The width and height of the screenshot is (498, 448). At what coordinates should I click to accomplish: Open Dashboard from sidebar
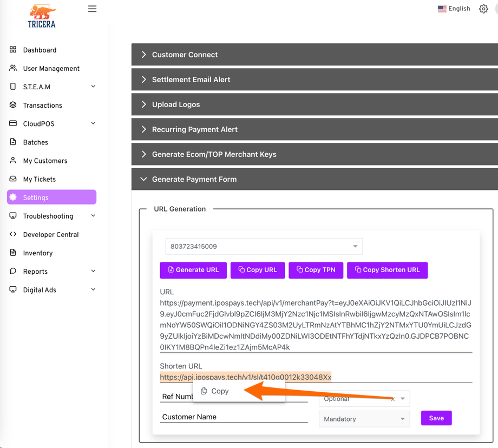(40, 50)
